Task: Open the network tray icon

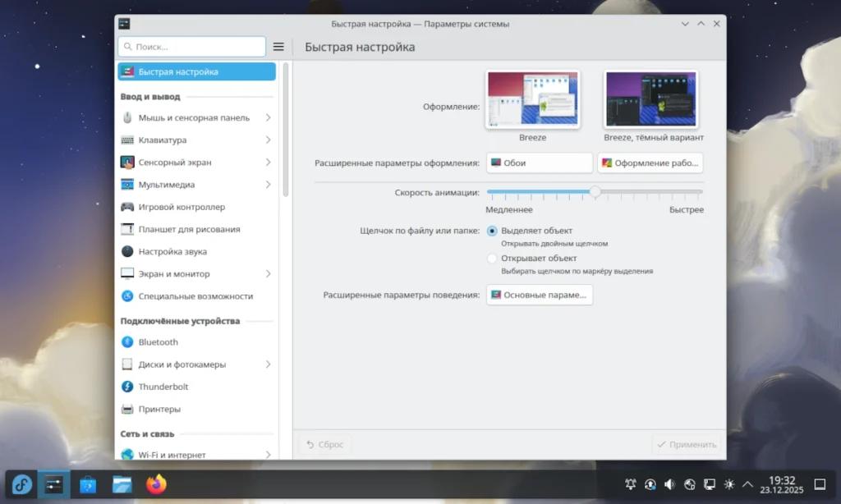Action: (690, 484)
